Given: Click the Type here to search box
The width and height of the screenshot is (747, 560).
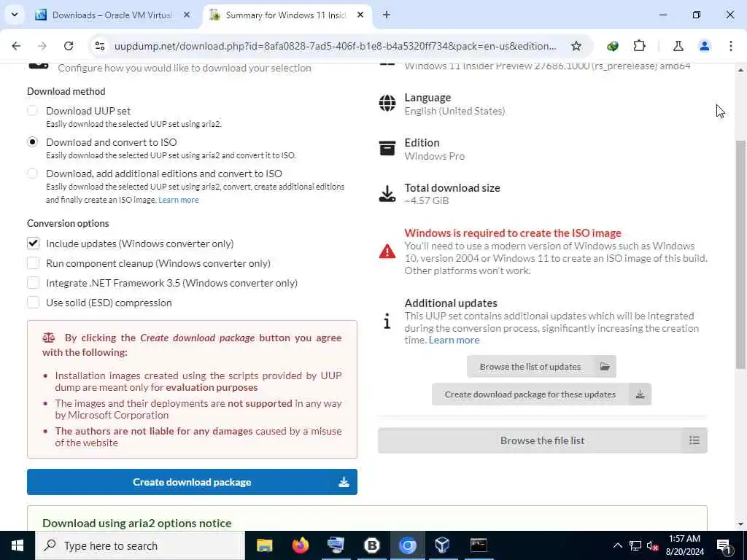Looking at the screenshot, I should point(140,545).
